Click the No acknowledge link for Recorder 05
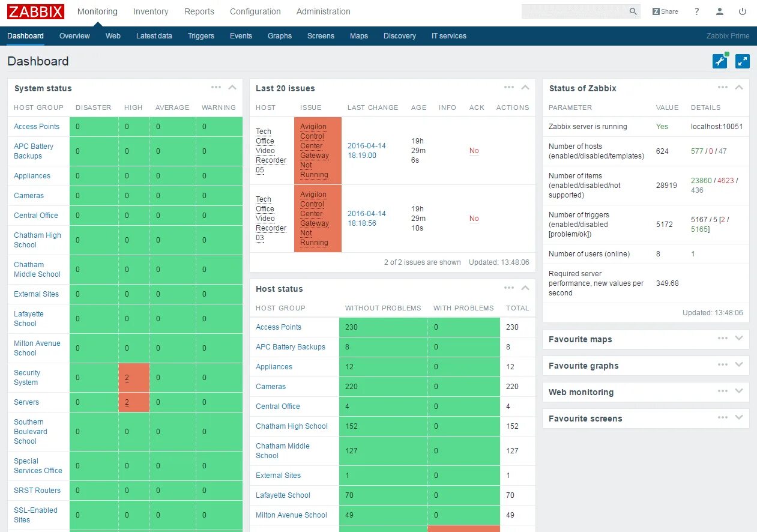 tap(474, 151)
